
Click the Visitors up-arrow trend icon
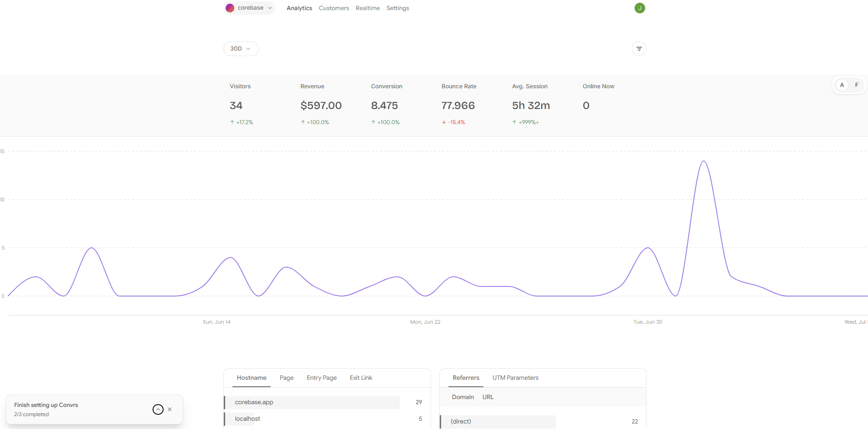coord(232,122)
